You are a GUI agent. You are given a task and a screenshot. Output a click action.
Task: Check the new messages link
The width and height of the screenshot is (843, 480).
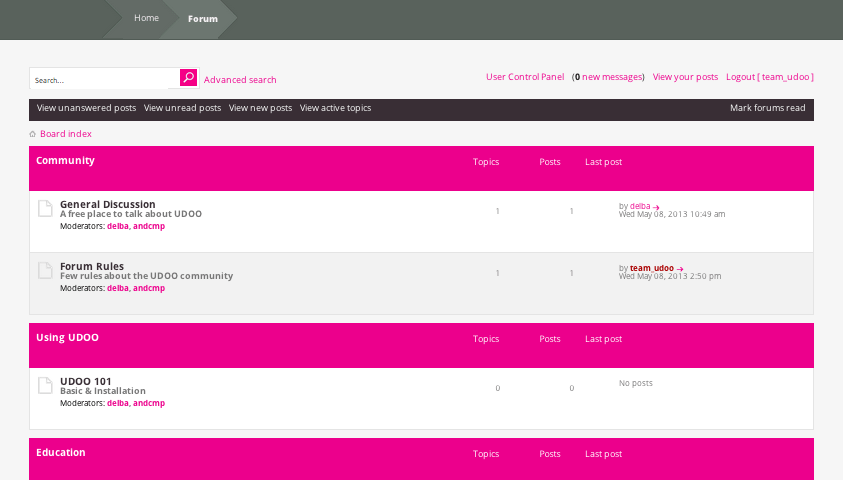point(609,77)
